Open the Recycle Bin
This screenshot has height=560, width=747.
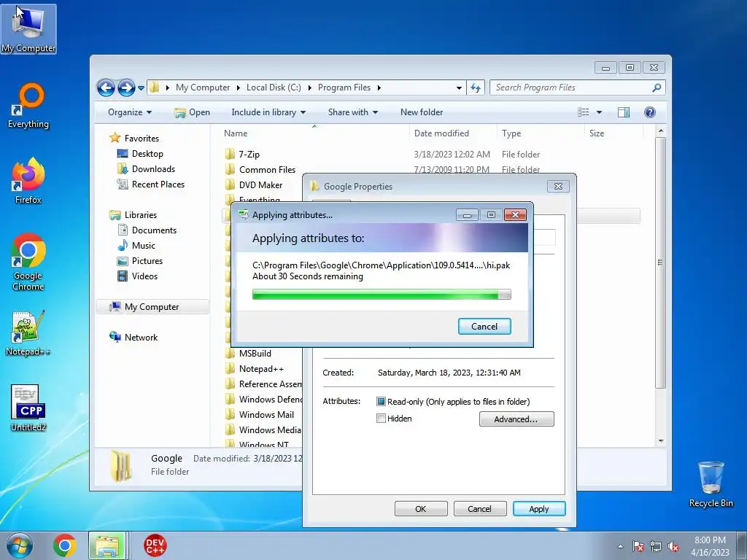pyautogui.click(x=711, y=484)
